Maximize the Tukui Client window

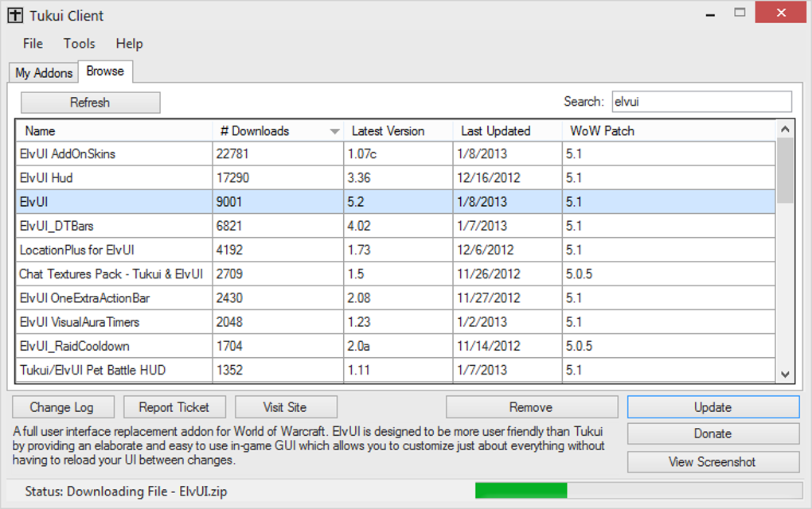[740, 13]
